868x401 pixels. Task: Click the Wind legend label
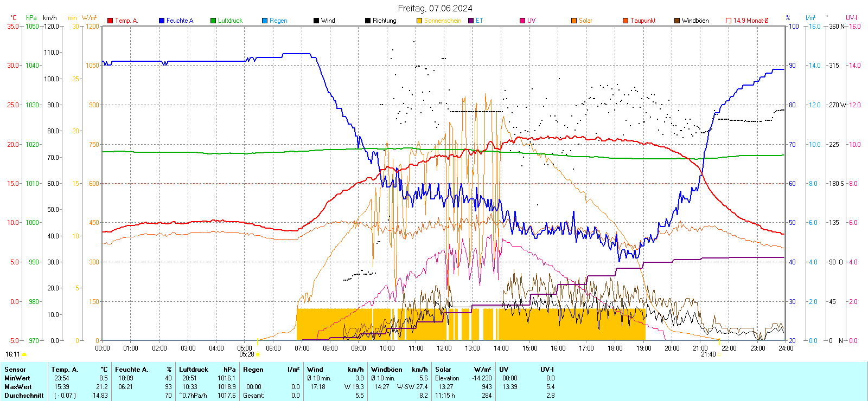tap(328, 21)
